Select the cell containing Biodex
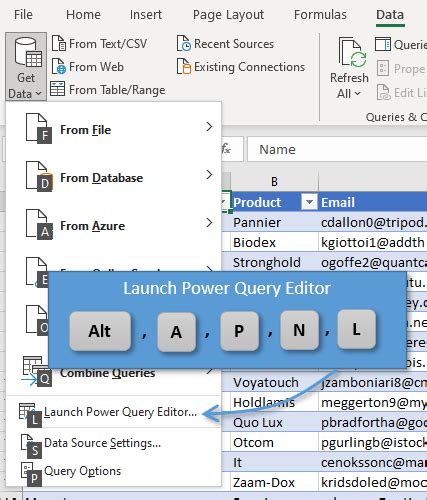This screenshot has height=500, width=427. 274,242
